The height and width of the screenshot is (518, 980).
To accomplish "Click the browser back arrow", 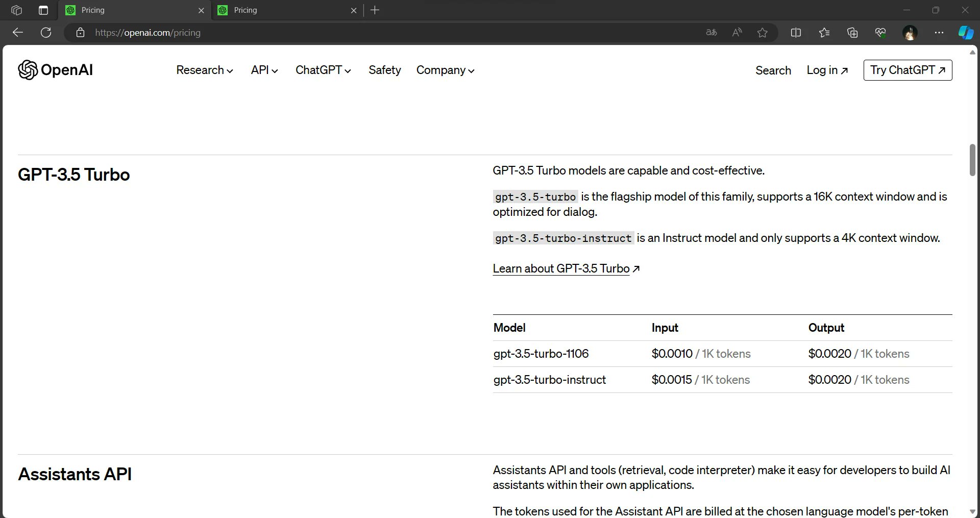I will (18, 33).
